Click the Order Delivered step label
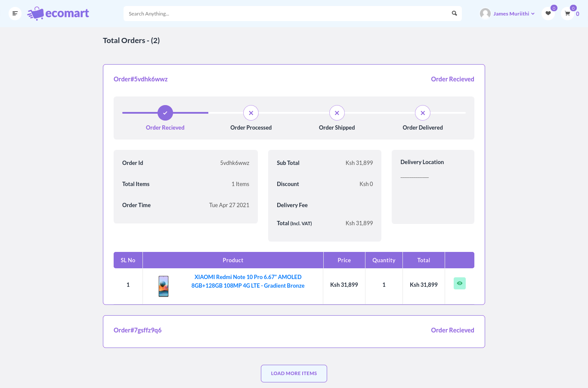This screenshot has height=388, width=588. 423,127
